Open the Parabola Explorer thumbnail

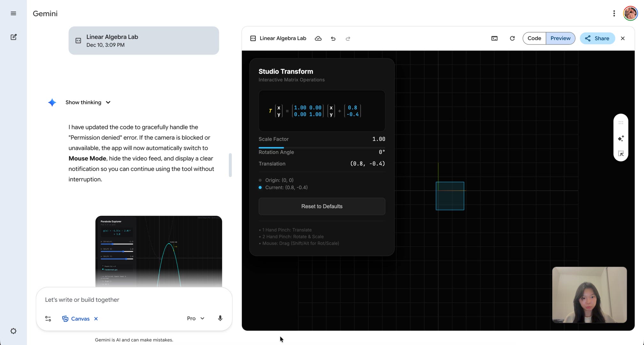coord(159,251)
